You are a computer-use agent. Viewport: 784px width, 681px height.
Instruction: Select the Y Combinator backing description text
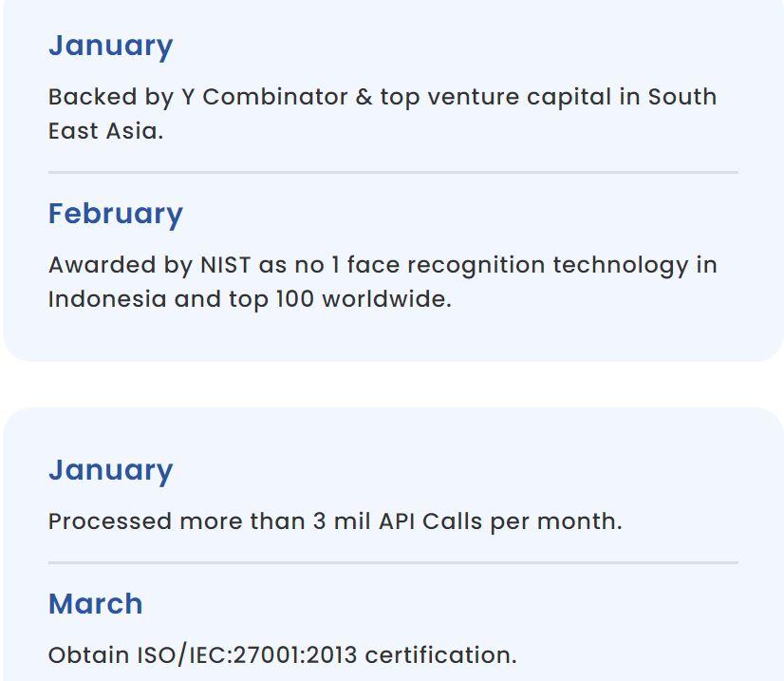pos(383,114)
